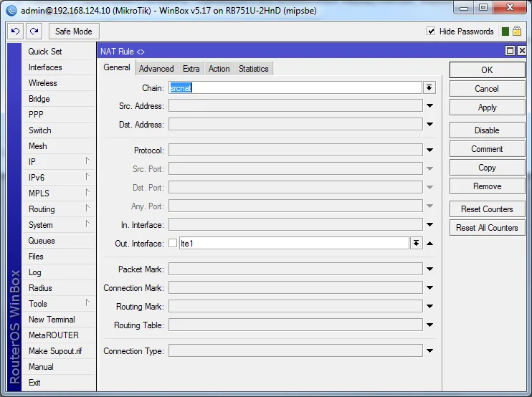Switch to the General tab

[117, 67]
